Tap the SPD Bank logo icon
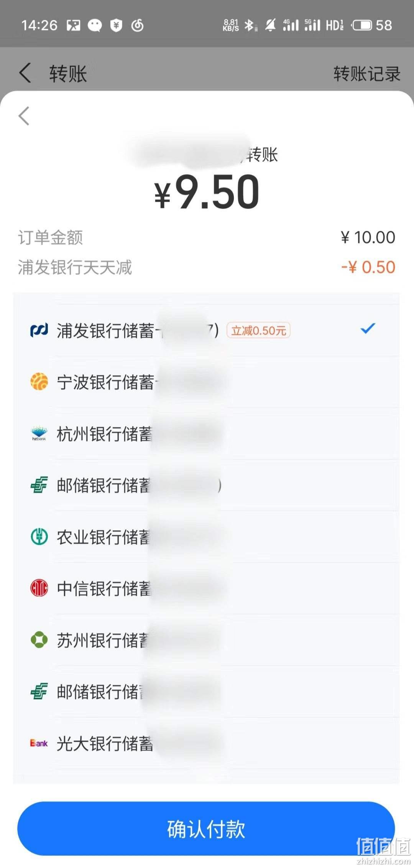414x868 pixels. pyautogui.click(x=39, y=330)
